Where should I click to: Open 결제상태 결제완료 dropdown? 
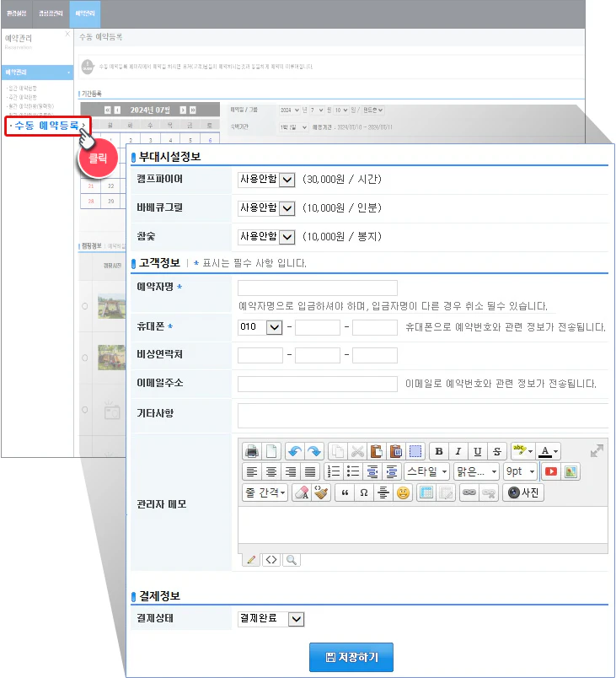(271, 619)
